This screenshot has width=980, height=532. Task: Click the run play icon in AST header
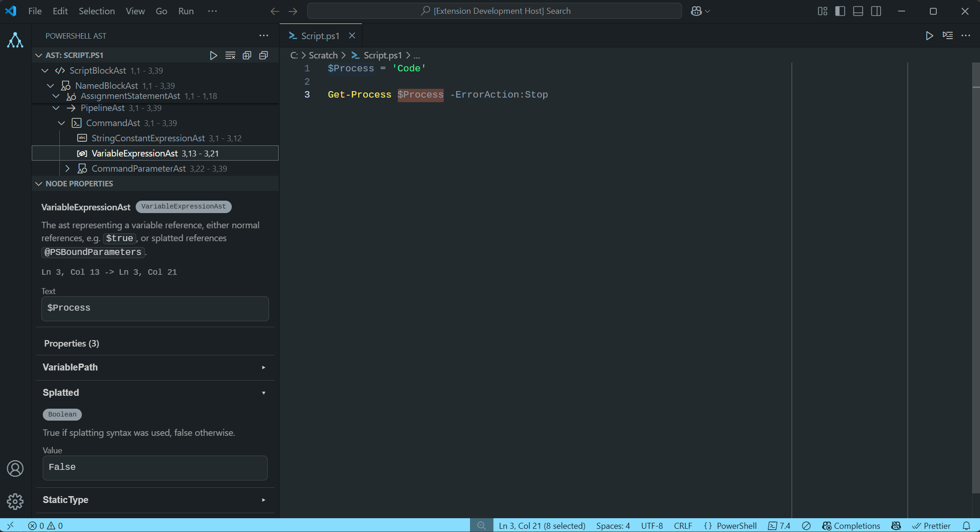pyautogui.click(x=213, y=55)
